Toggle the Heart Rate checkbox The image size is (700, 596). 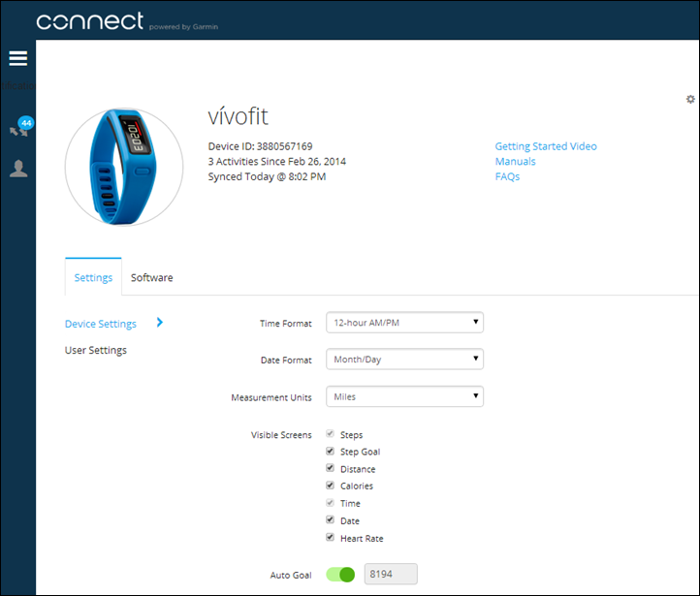point(331,538)
